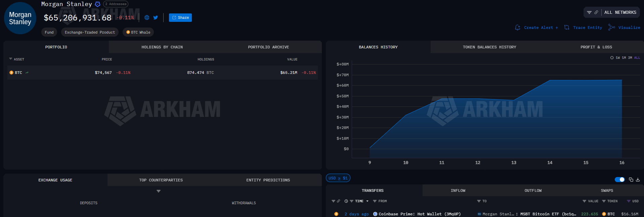Toggle the blue switch above the transfers table
The image size is (644, 217).
click(619, 180)
